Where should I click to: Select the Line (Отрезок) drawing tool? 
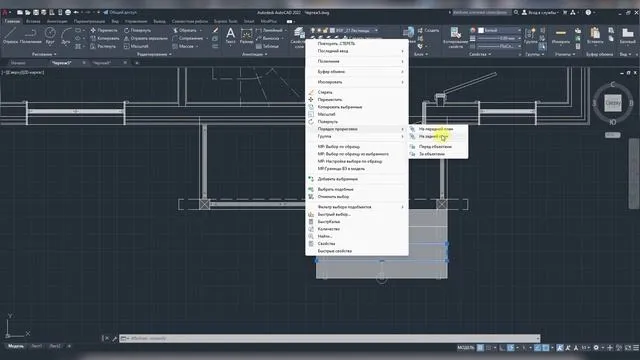[10, 36]
